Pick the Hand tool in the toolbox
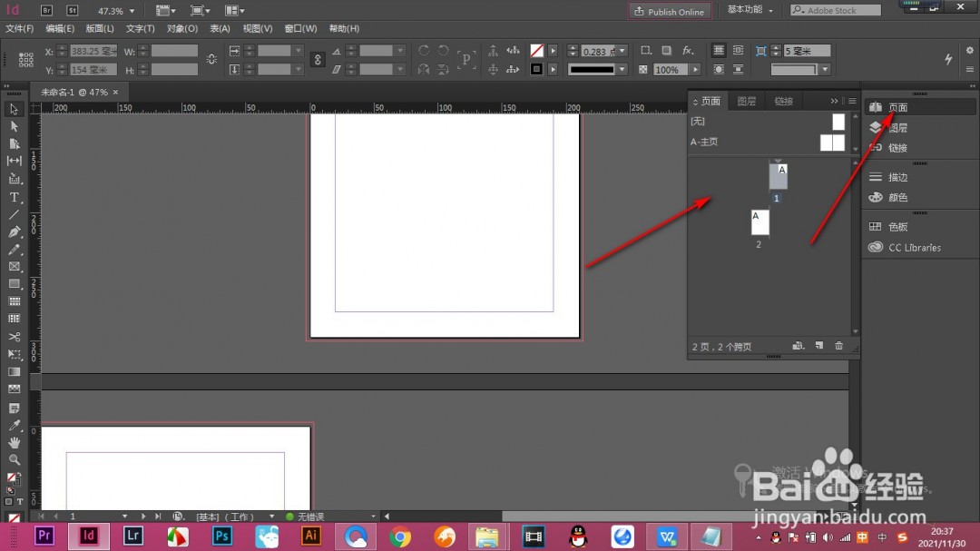The image size is (980, 551). pyautogui.click(x=15, y=442)
